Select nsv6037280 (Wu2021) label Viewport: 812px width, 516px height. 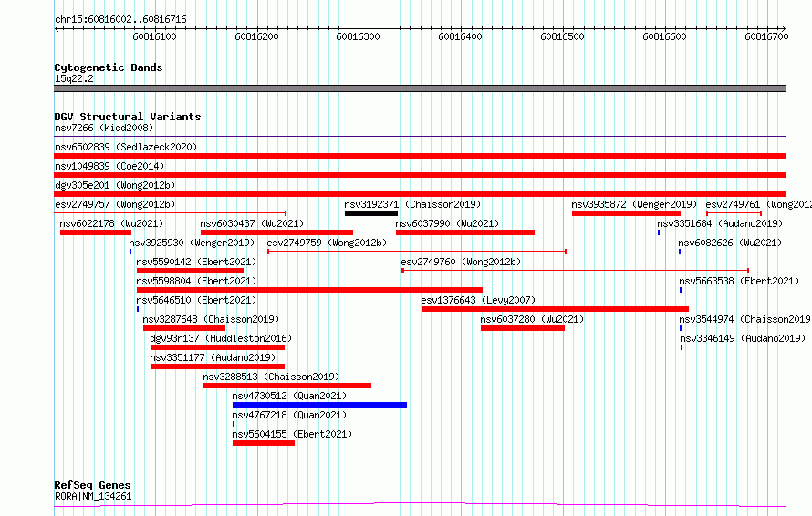[x=532, y=319]
